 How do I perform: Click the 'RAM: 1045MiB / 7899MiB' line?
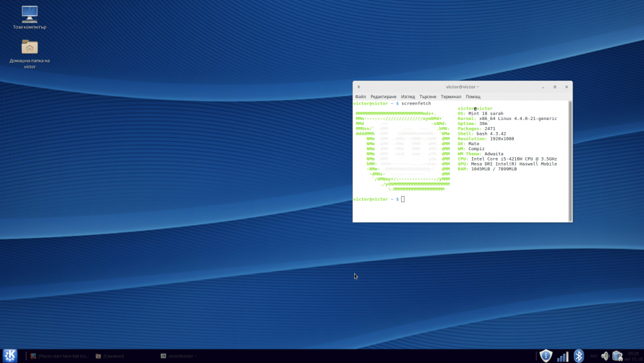(487, 169)
